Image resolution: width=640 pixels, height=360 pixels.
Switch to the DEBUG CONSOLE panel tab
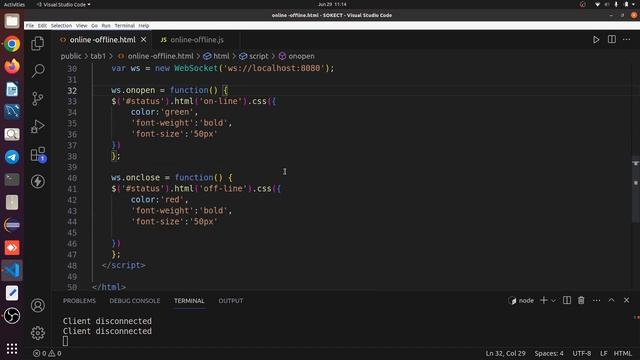(135, 301)
